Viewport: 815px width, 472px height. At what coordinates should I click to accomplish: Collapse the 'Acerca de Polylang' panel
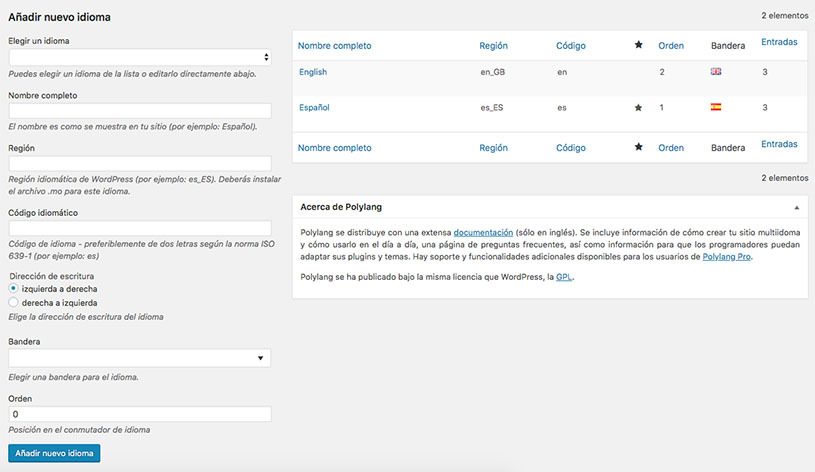[796, 207]
